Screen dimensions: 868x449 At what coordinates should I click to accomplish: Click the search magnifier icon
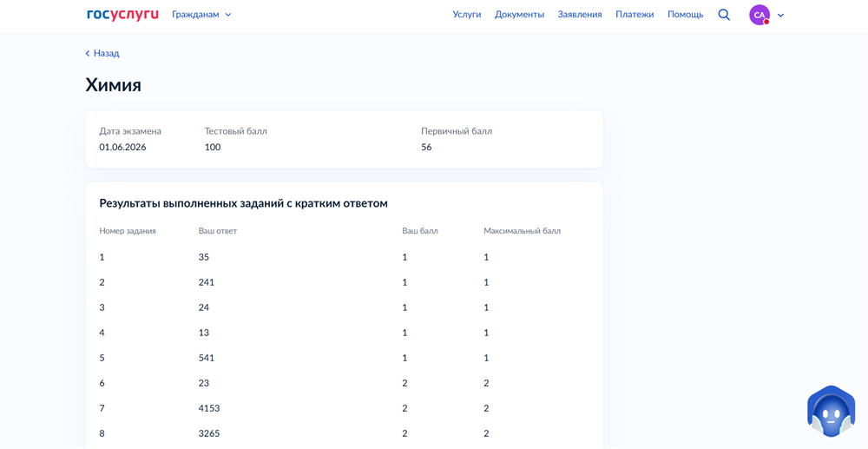coord(724,15)
